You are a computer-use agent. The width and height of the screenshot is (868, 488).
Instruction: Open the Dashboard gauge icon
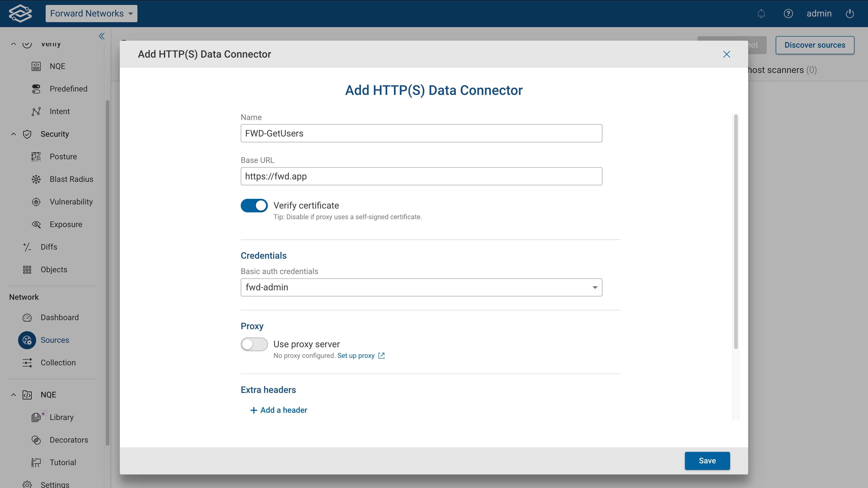(27, 317)
